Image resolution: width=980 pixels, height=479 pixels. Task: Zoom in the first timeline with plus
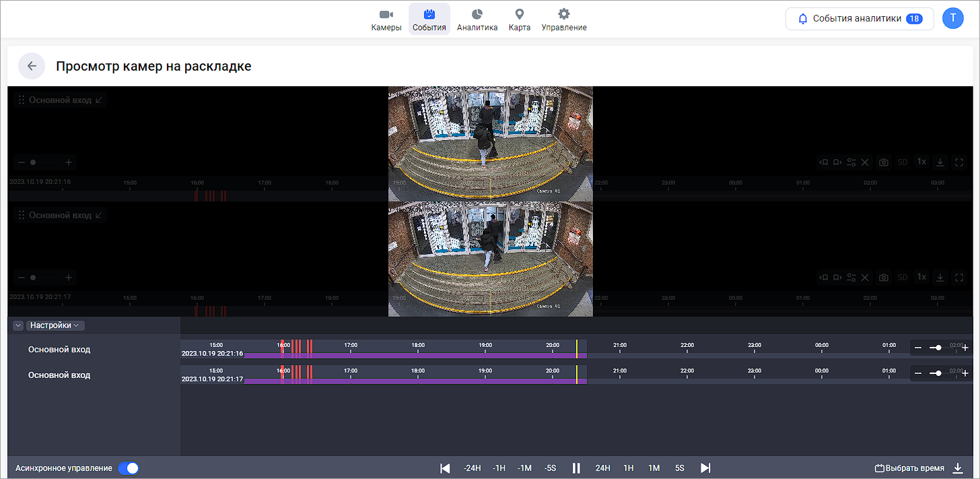pyautogui.click(x=965, y=348)
